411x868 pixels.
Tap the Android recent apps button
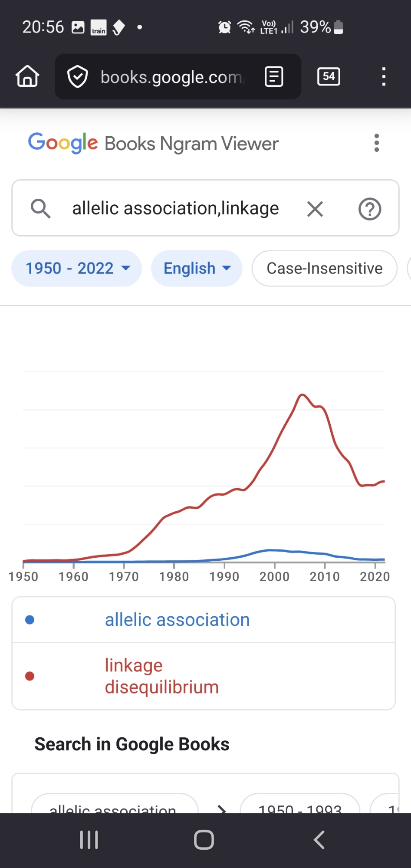point(89,840)
